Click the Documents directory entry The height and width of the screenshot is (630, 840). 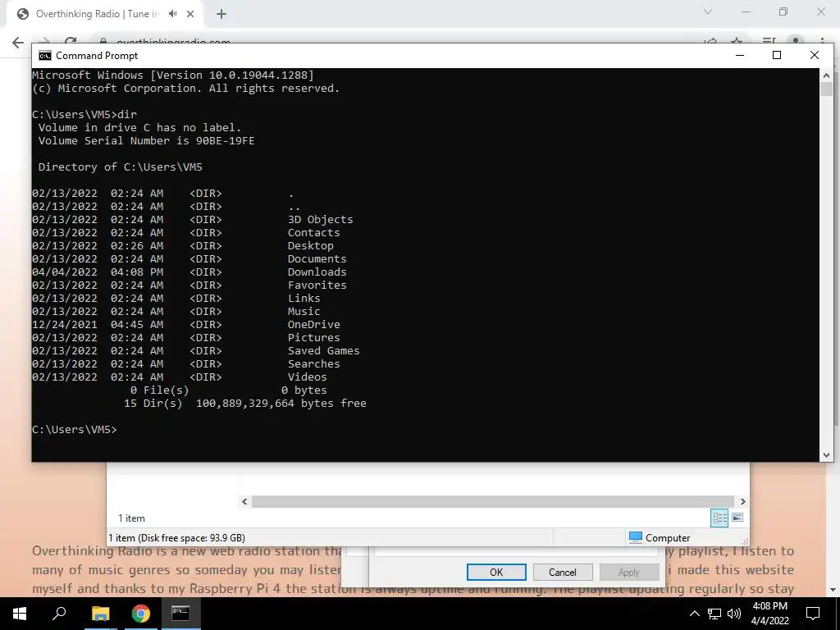pos(317,259)
